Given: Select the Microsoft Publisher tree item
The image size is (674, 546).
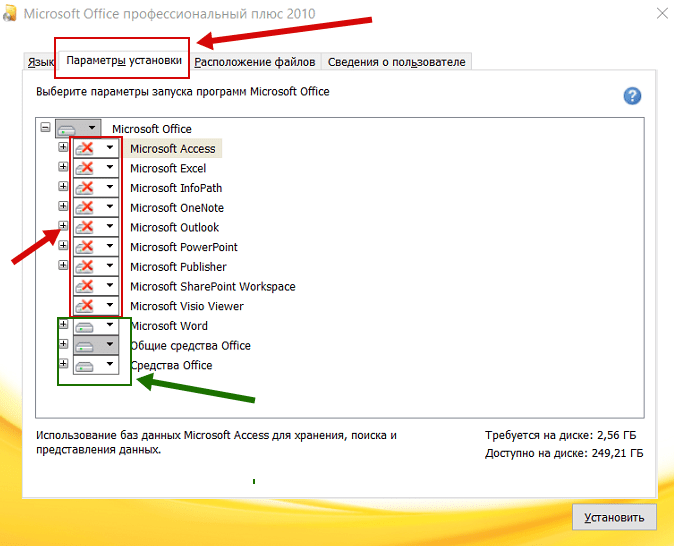Looking at the screenshot, I should coord(178,267).
